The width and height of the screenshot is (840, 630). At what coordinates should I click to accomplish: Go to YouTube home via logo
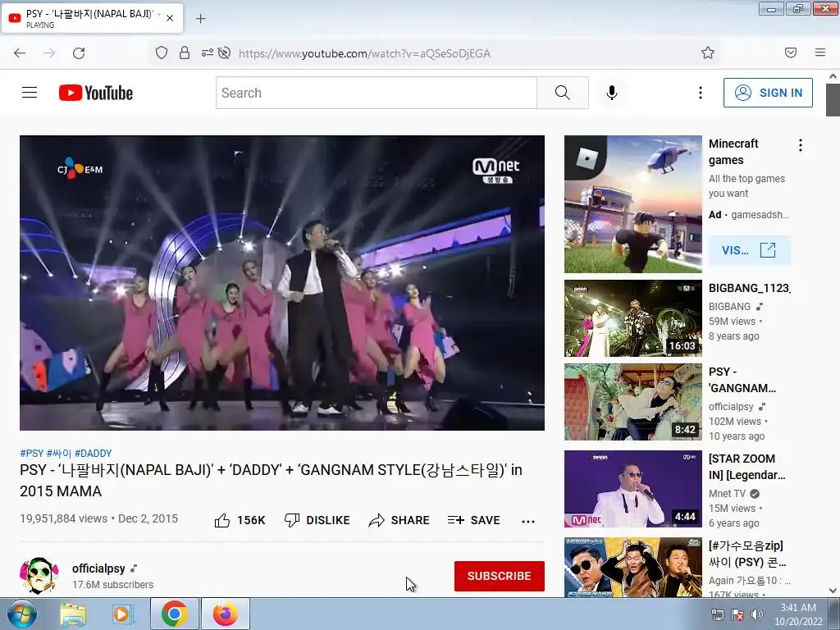96,93
